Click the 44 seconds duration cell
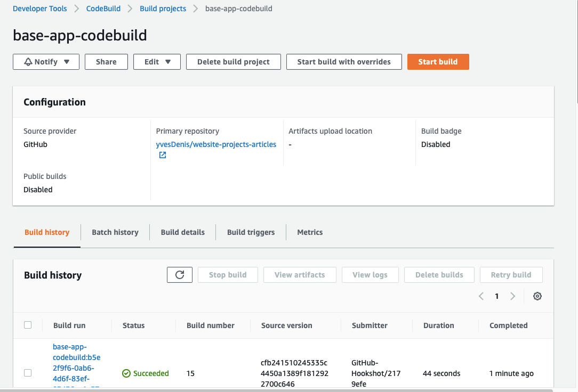578x392 pixels. pos(441,373)
